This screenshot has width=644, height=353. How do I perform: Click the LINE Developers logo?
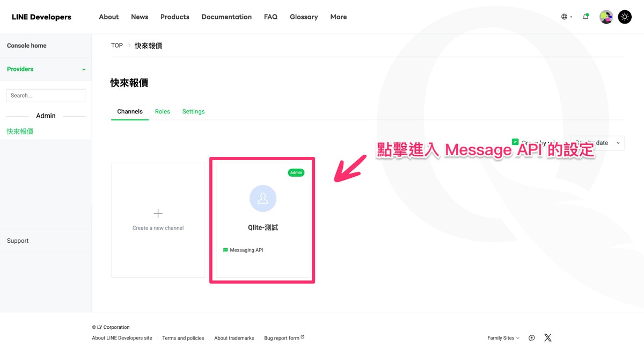click(41, 17)
